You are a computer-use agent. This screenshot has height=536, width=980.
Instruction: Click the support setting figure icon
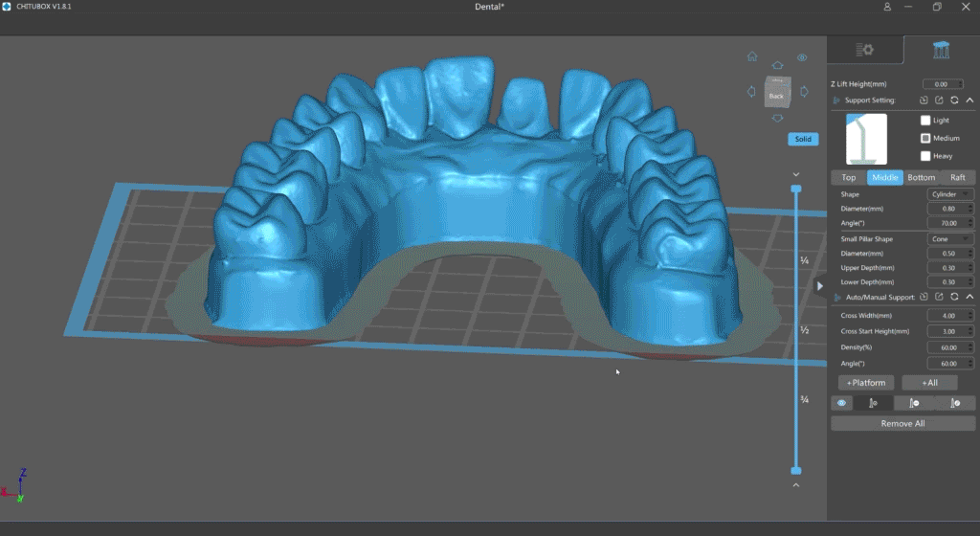(x=836, y=100)
